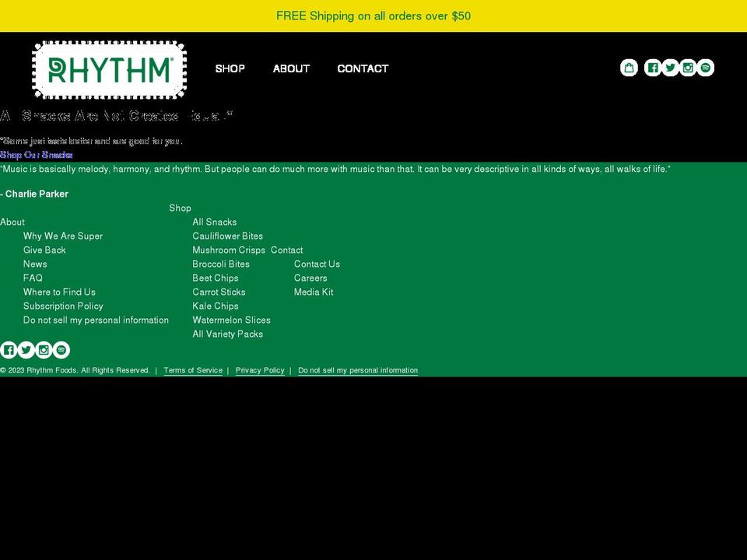Select the '- Charlie Parker' attribution text

pos(34,194)
